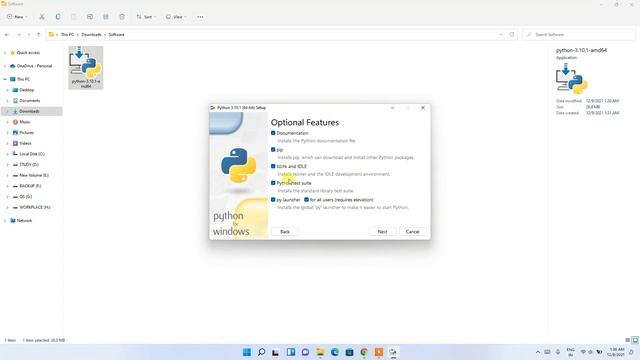
Task: Open WORKPLACE (H:) drive
Action: coord(35,207)
